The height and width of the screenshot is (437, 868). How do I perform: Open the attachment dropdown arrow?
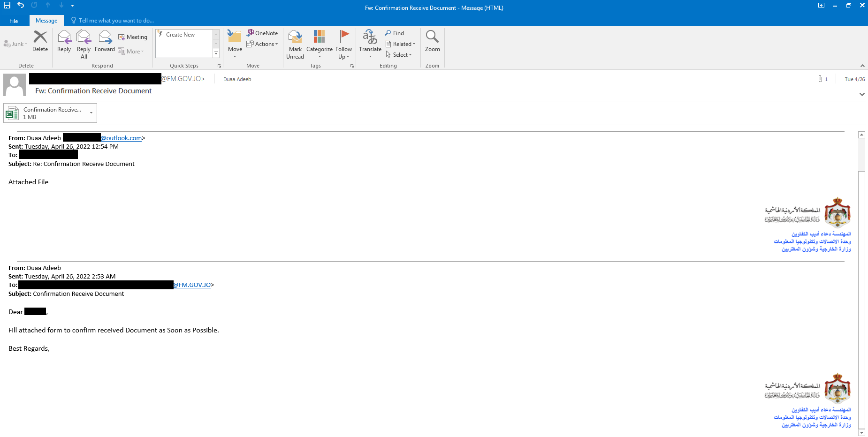(x=91, y=113)
